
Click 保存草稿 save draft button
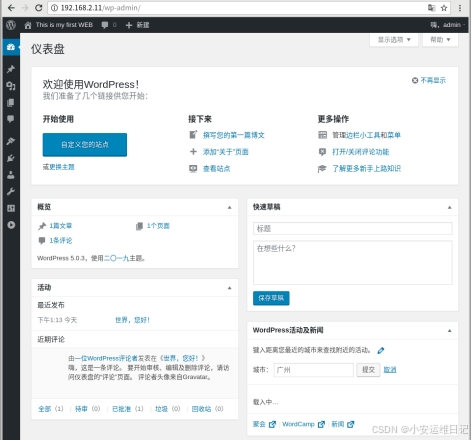[271, 298]
